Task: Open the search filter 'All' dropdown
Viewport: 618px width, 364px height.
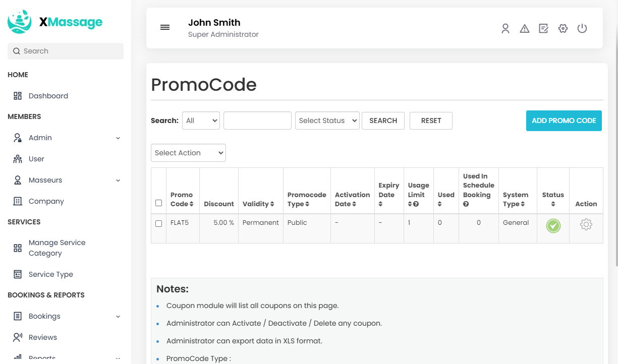Action: point(201,120)
